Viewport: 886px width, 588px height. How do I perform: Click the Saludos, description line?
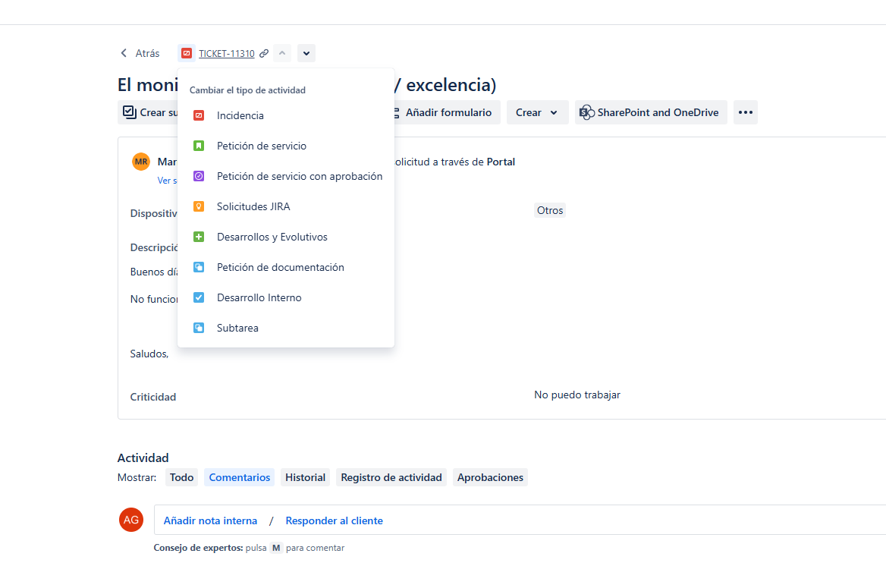(x=149, y=354)
